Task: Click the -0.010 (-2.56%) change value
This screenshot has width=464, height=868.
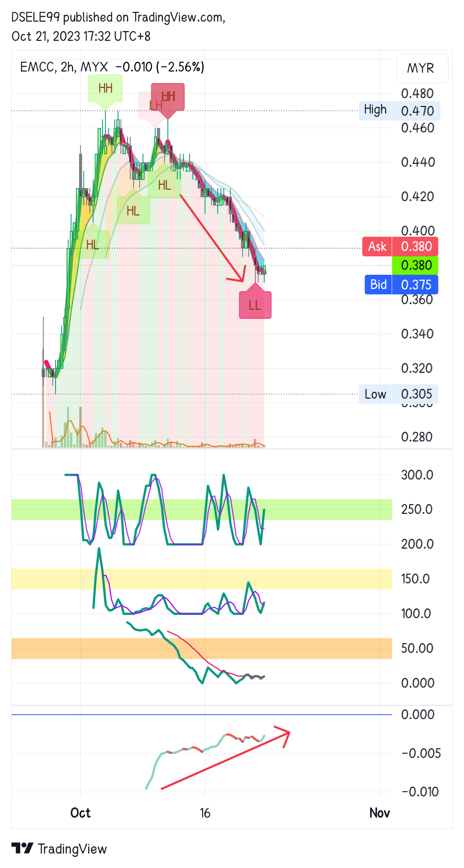Action: 160,67
